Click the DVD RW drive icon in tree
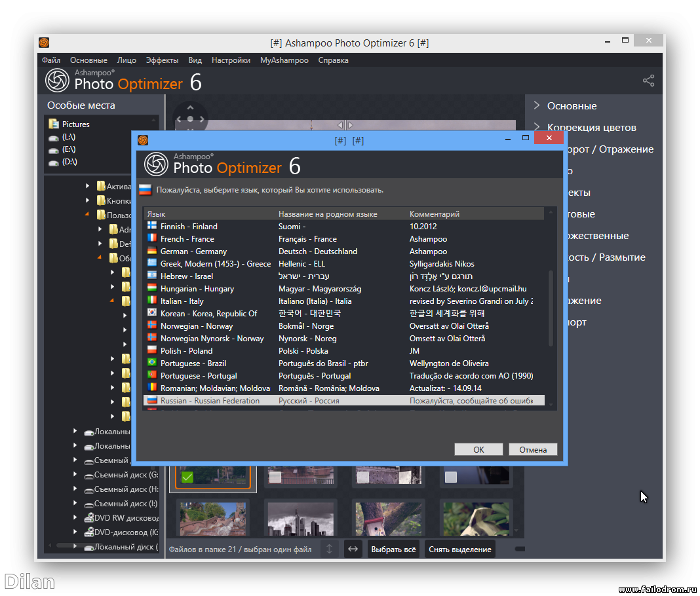Viewport: 700px width, 596px height. click(x=89, y=518)
